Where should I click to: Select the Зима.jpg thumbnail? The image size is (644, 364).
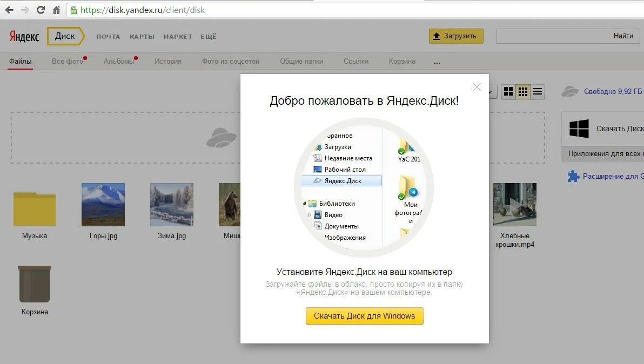pyautogui.click(x=172, y=204)
